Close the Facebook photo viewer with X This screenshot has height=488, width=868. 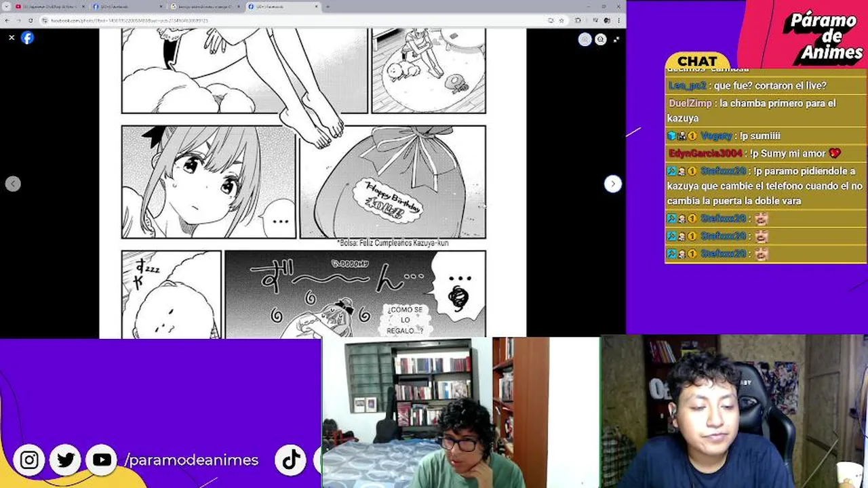click(x=12, y=38)
